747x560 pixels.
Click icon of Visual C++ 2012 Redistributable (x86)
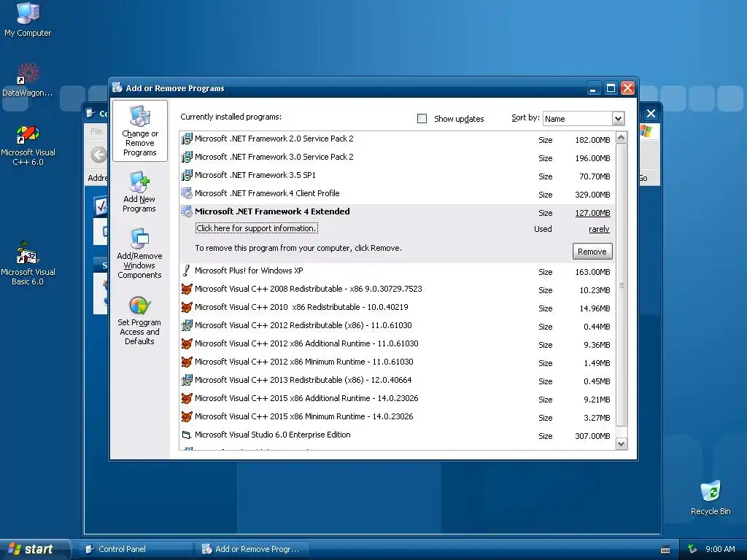187,326
